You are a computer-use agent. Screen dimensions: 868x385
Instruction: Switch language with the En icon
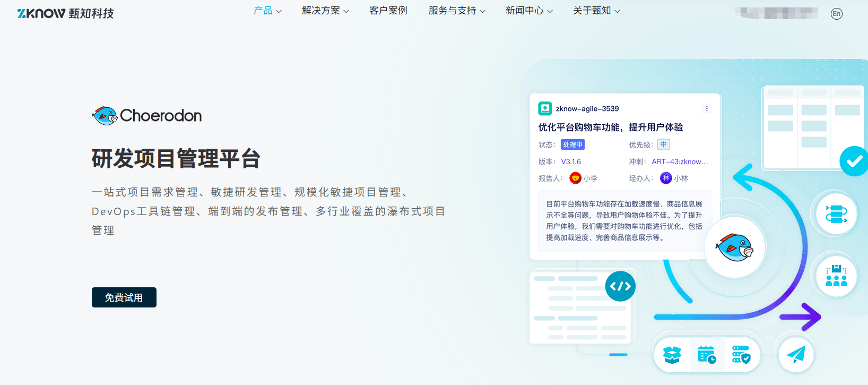[x=837, y=14]
